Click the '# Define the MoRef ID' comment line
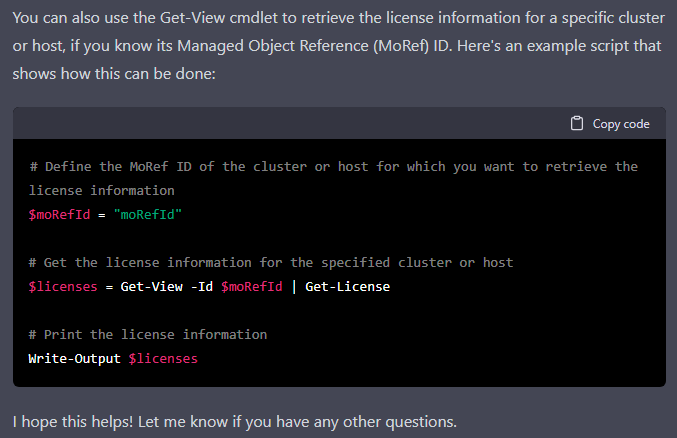This screenshot has width=677, height=438. (x=333, y=178)
